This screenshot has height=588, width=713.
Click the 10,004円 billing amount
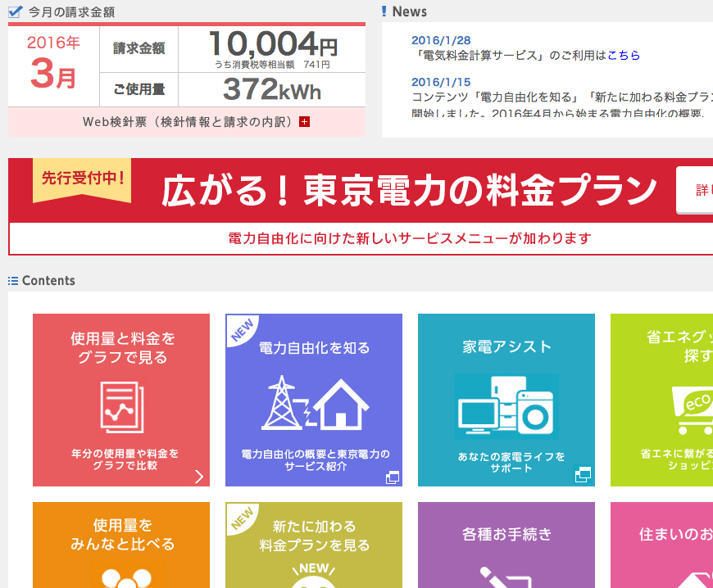click(273, 44)
